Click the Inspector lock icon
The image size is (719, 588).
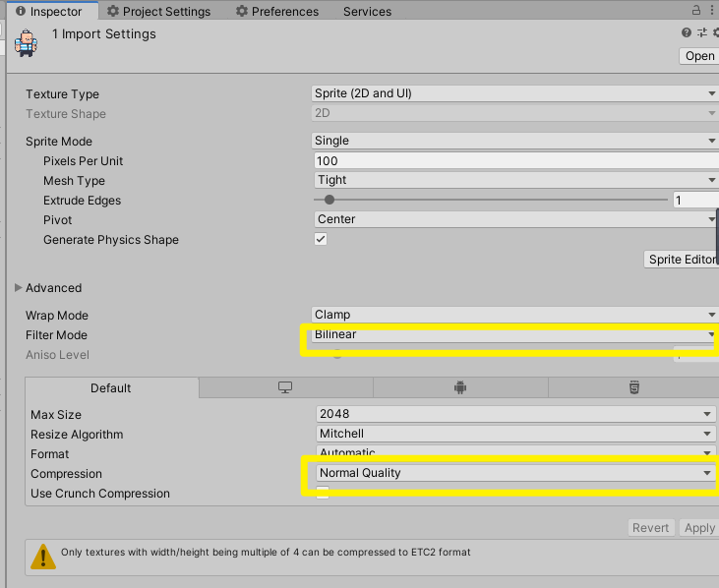coord(697,11)
